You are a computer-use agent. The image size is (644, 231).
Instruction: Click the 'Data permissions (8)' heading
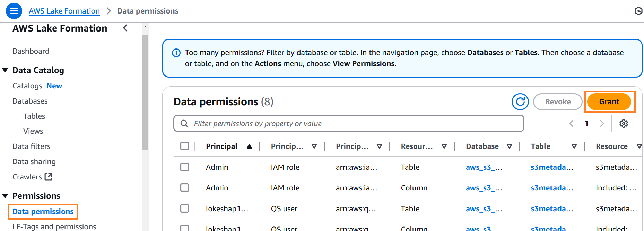[x=223, y=102]
